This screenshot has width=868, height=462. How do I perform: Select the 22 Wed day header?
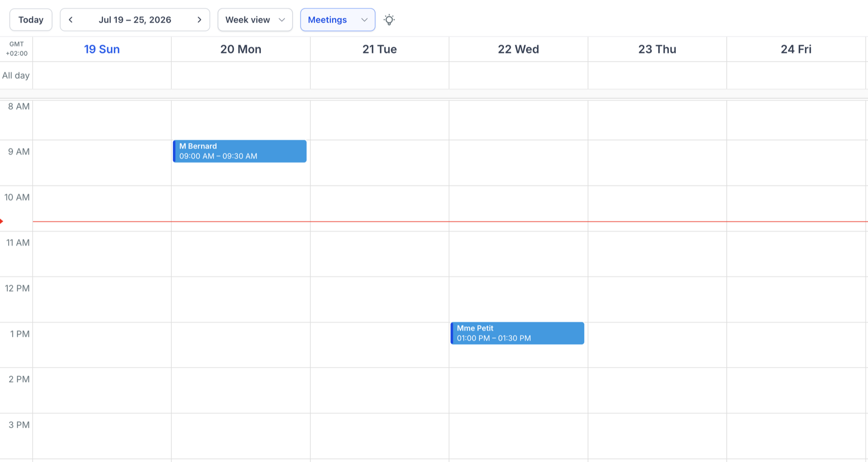tap(518, 49)
